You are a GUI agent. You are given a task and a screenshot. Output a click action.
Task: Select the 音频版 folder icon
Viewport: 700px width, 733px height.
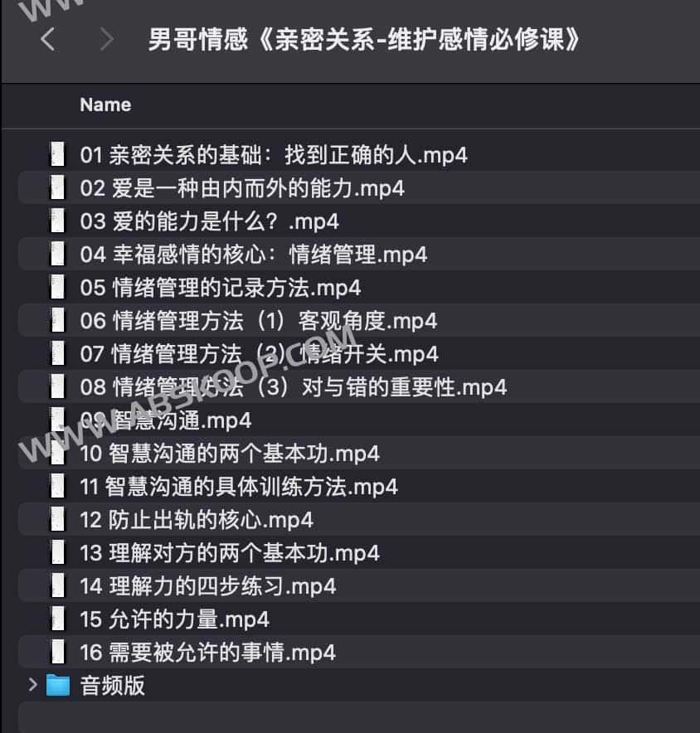pos(58,685)
